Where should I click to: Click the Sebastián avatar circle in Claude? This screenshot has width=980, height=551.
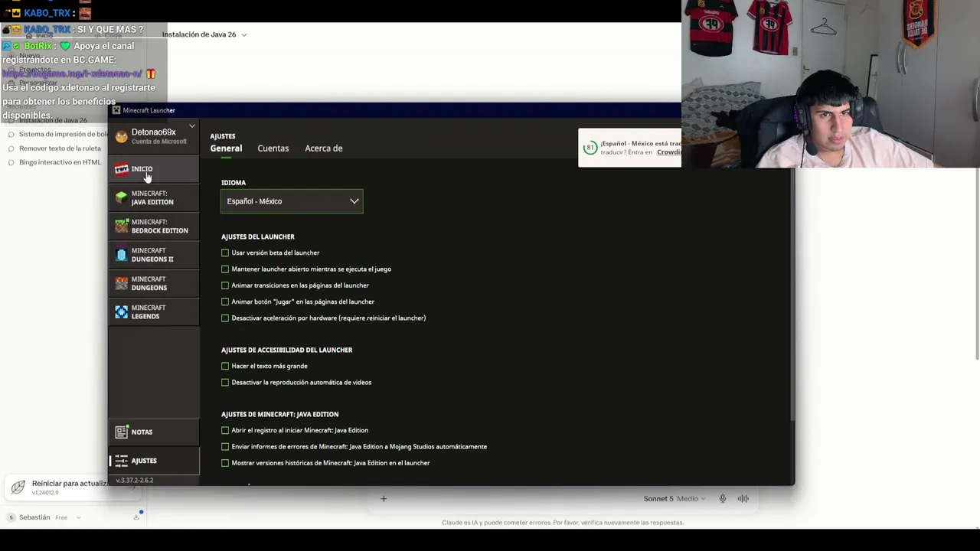[x=11, y=517]
